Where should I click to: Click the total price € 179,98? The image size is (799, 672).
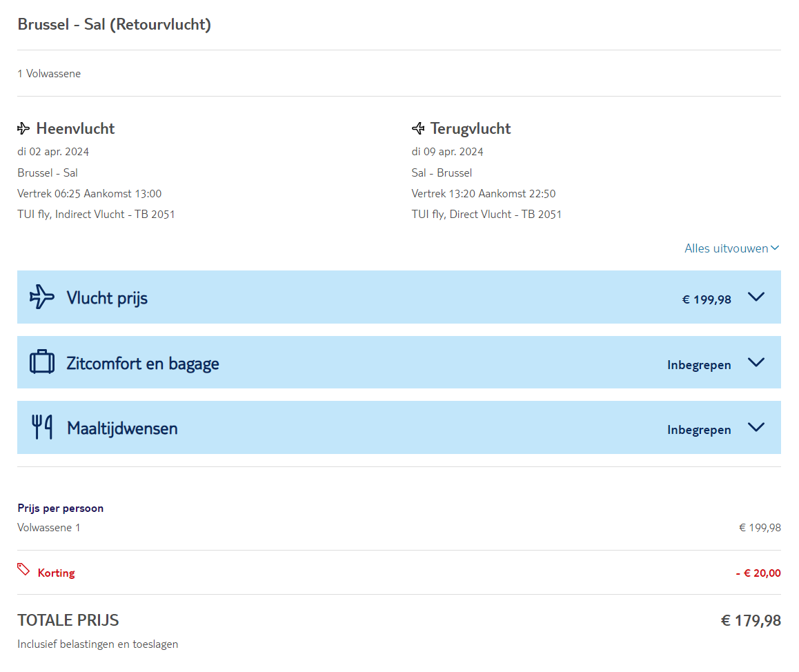(x=751, y=621)
